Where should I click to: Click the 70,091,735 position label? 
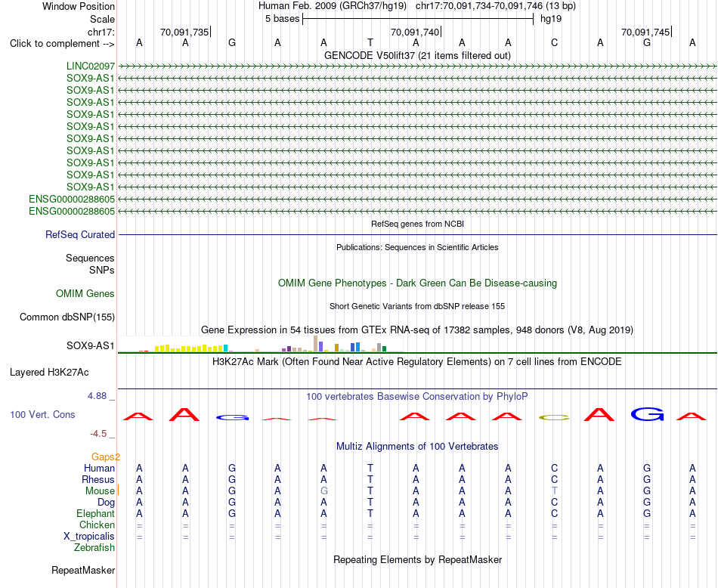pyautogui.click(x=184, y=32)
